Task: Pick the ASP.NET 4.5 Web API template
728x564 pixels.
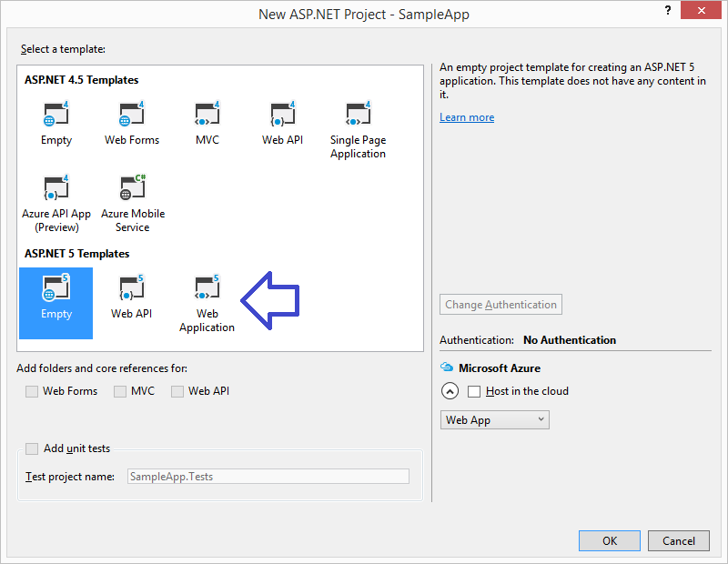Action: tap(282, 123)
